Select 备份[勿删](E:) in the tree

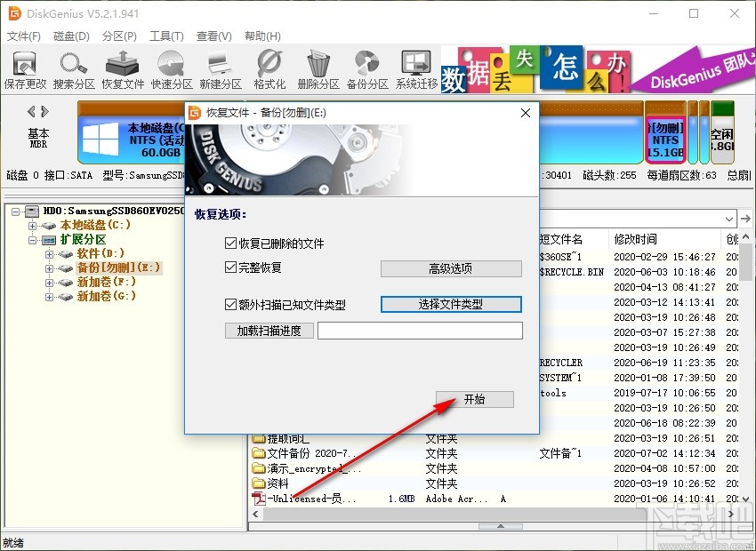click(x=118, y=268)
